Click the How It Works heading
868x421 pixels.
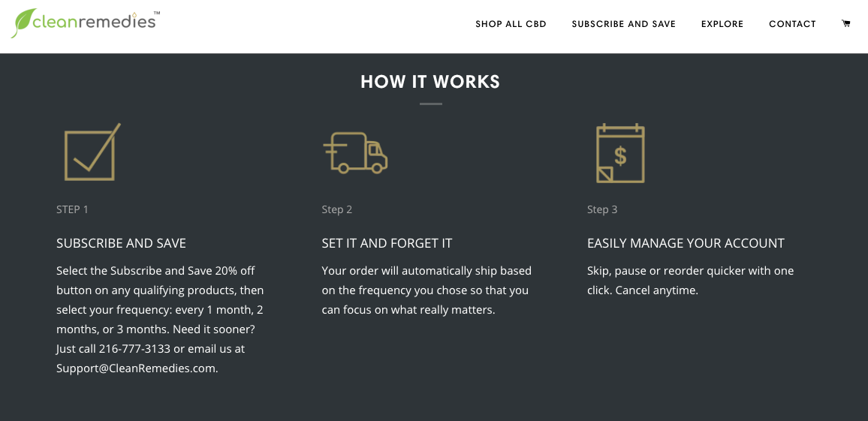[430, 82]
